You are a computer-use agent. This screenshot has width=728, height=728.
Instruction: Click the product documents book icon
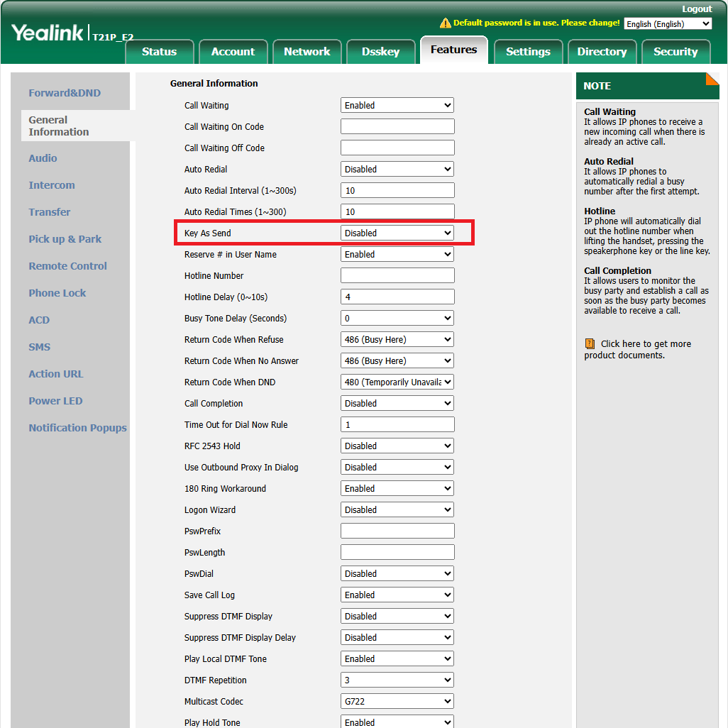(590, 344)
